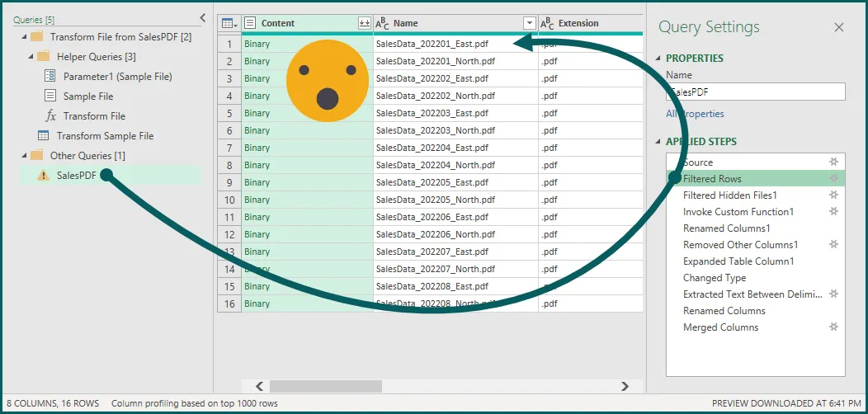Click the data type icon of the Name column

coord(382,24)
